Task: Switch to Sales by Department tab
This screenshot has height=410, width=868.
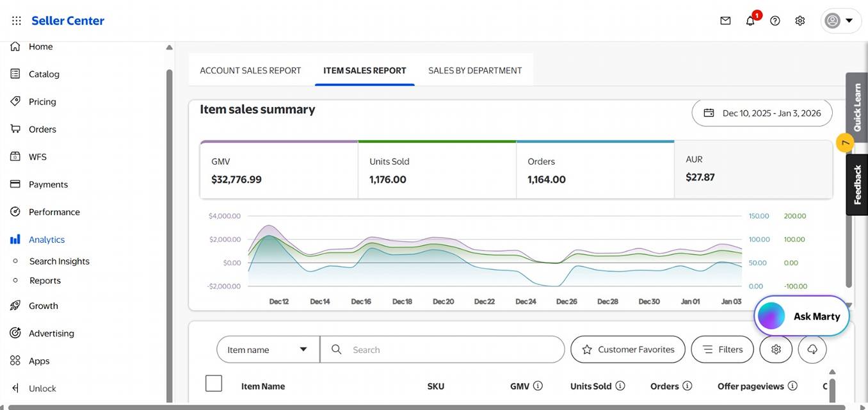Action: pyautogui.click(x=475, y=70)
